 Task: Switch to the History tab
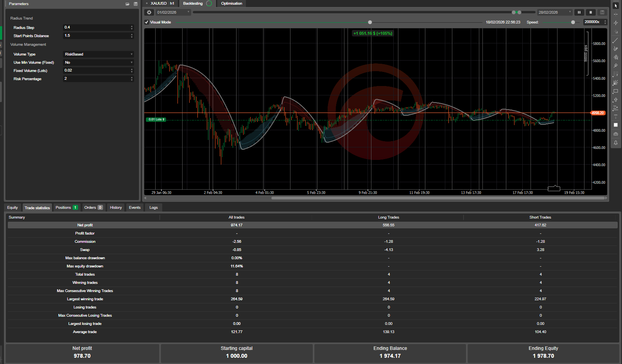[x=116, y=208]
